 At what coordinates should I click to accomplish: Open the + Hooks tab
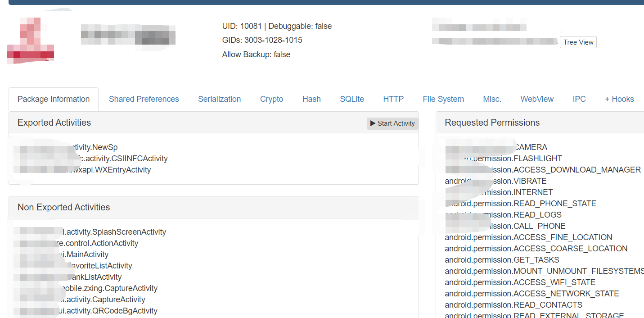(x=619, y=99)
